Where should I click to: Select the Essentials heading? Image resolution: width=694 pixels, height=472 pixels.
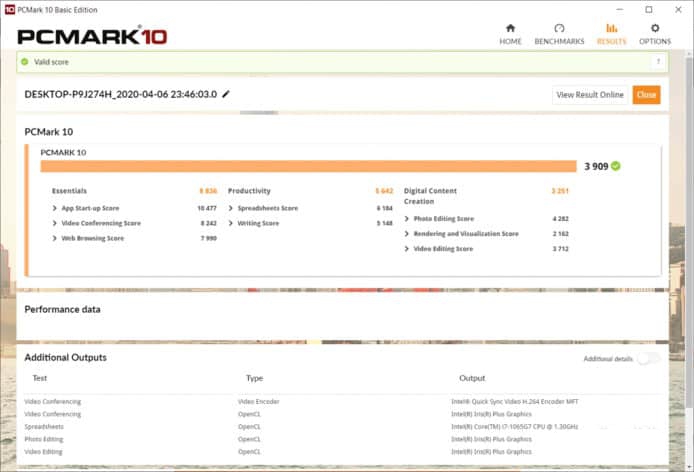coord(69,191)
